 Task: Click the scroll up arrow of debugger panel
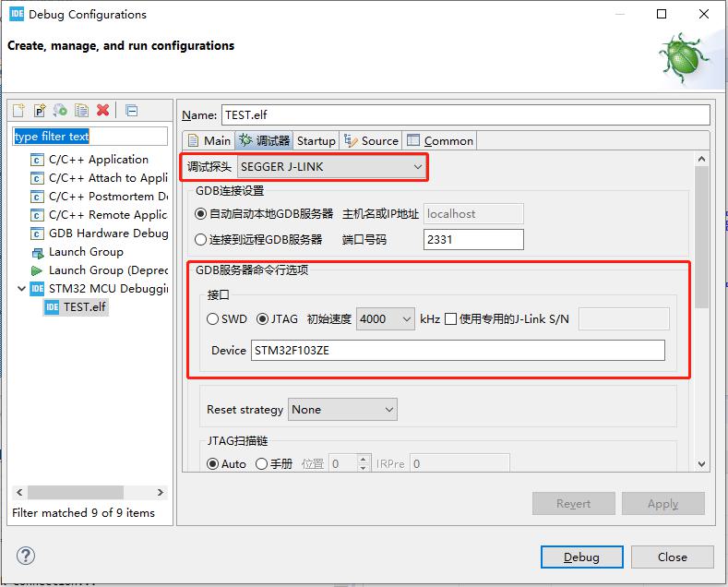tap(701, 159)
